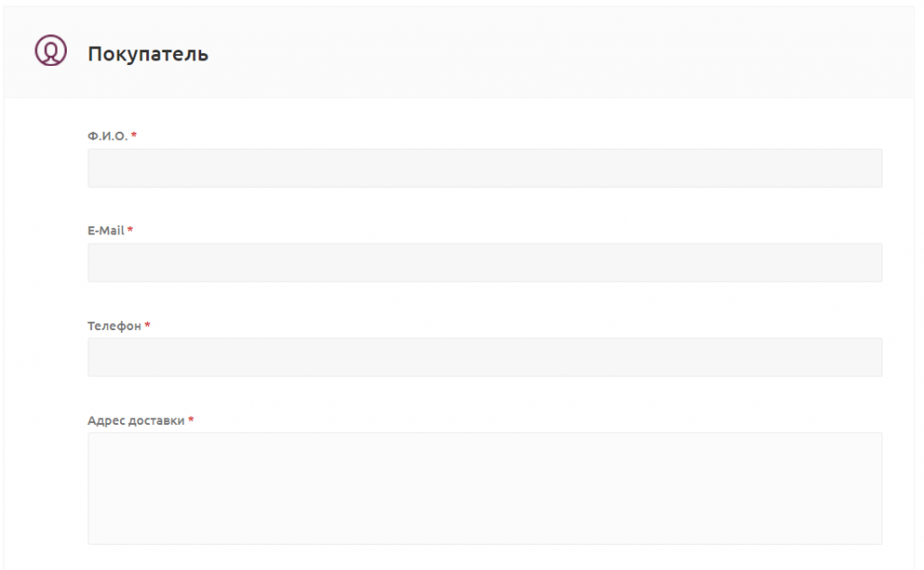924x570 pixels.
Task: Click the Адрес доставки field label
Action: [x=136, y=420]
